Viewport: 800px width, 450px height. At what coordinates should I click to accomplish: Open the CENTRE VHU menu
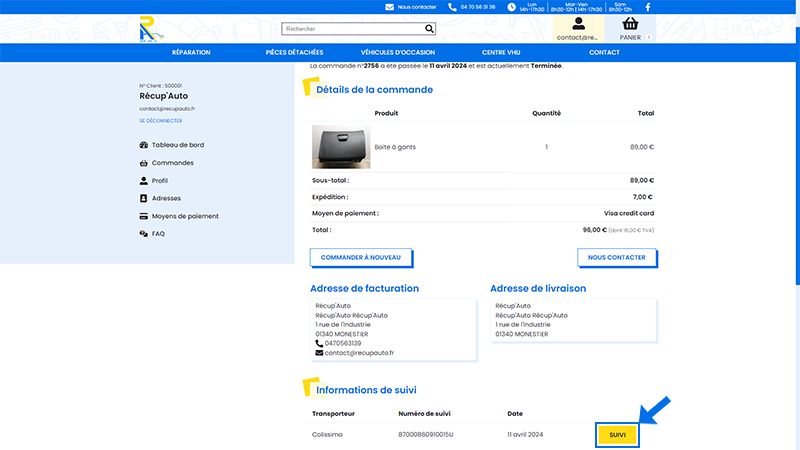[x=501, y=53]
